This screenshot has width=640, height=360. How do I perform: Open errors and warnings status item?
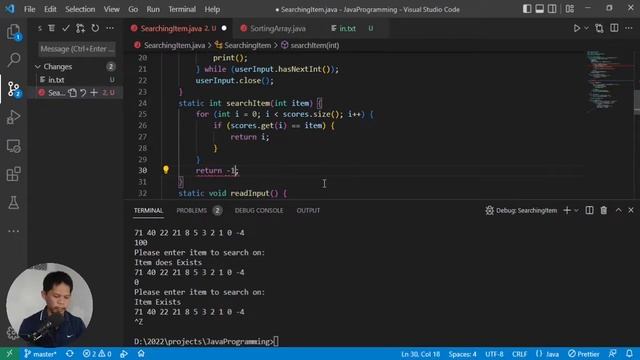click(x=97, y=354)
